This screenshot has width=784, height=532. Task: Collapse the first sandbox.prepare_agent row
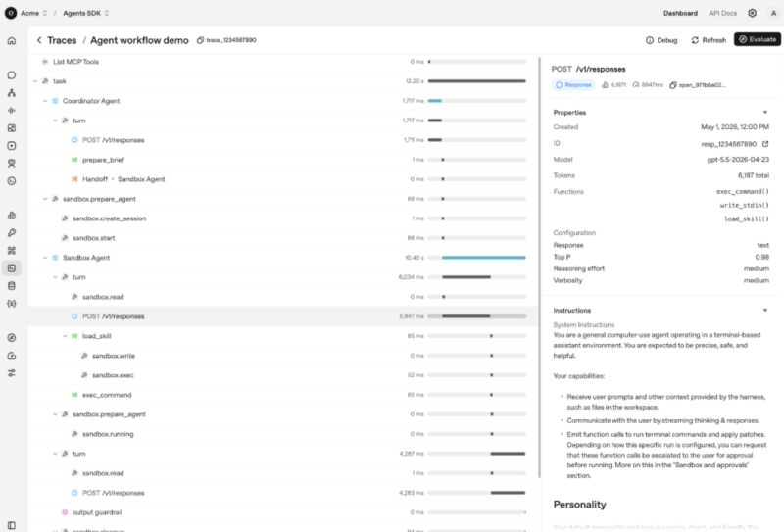tap(45, 199)
